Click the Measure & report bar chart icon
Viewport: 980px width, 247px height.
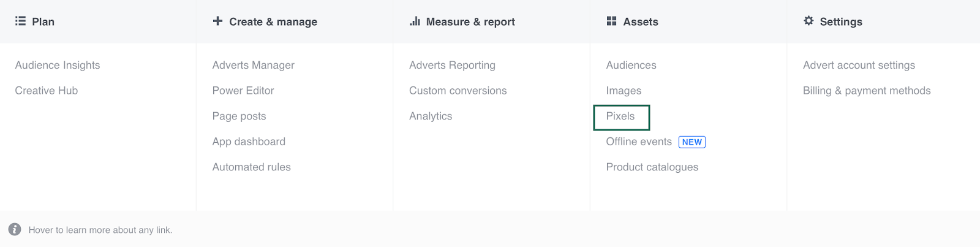pyautogui.click(x=415, y=21)
